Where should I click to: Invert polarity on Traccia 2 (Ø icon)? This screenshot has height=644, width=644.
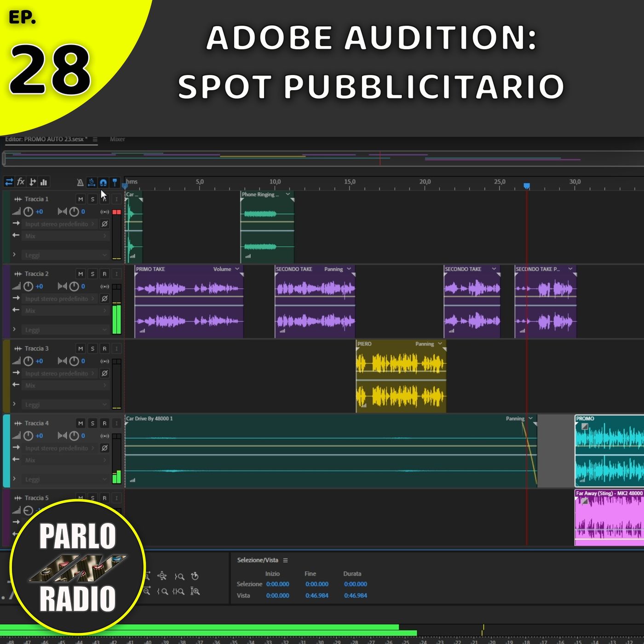104,299
